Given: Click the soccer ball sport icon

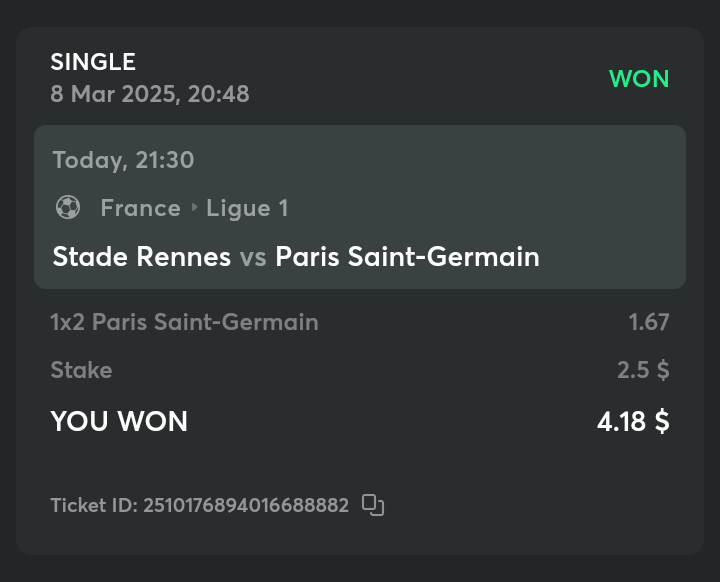Looking at the screenshot, I should point(68,208).
